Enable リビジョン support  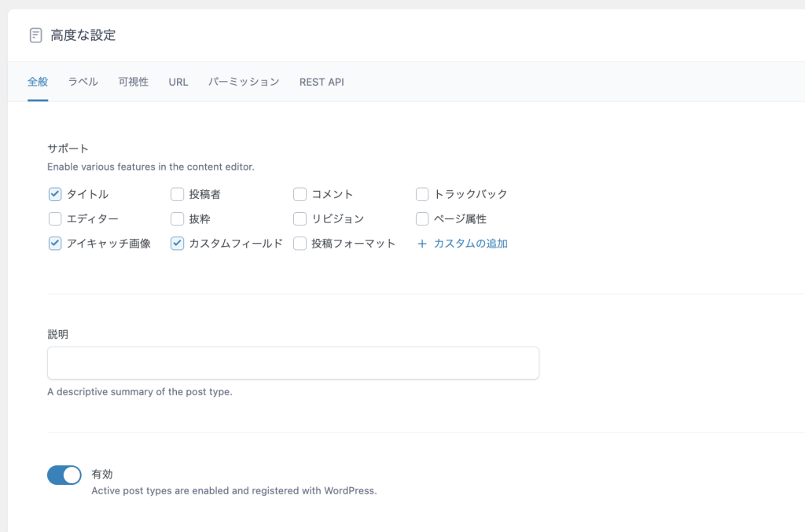click(300, 218)
